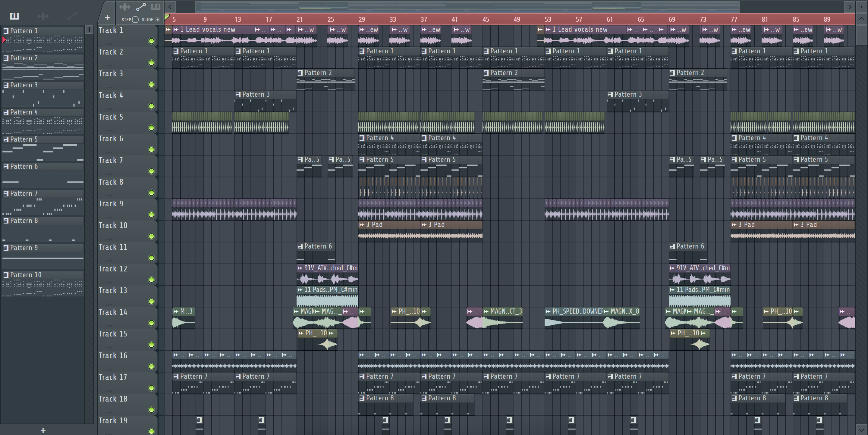Screen dimensions: 868x435
Task: Mute Track 19 using its green light
Action: click(151, 431)
